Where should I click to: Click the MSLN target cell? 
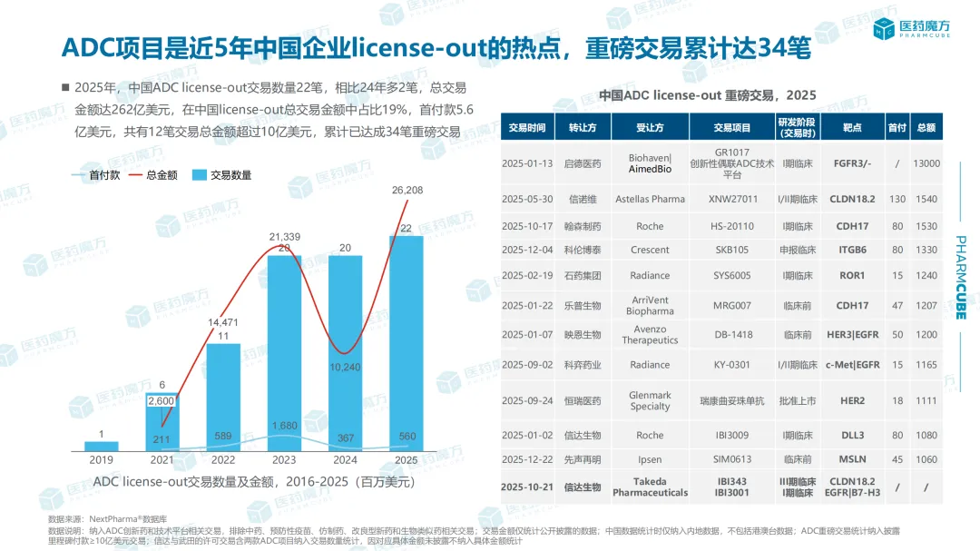point(852,459)
